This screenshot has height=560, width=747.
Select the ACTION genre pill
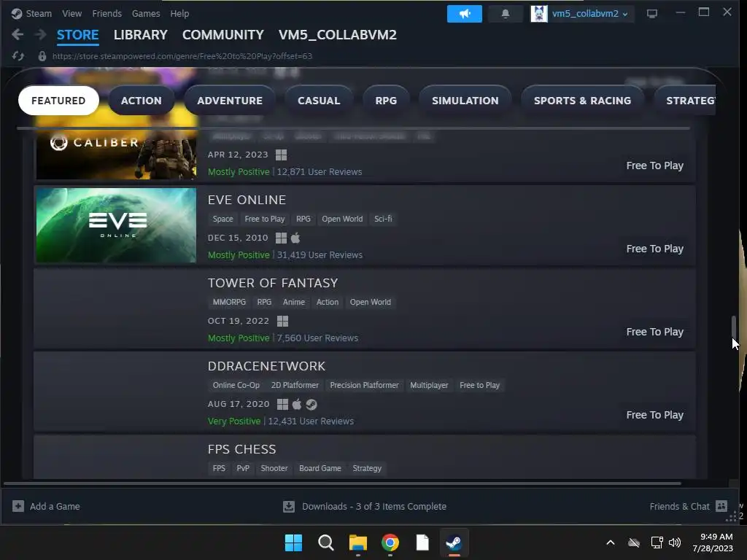142,101
